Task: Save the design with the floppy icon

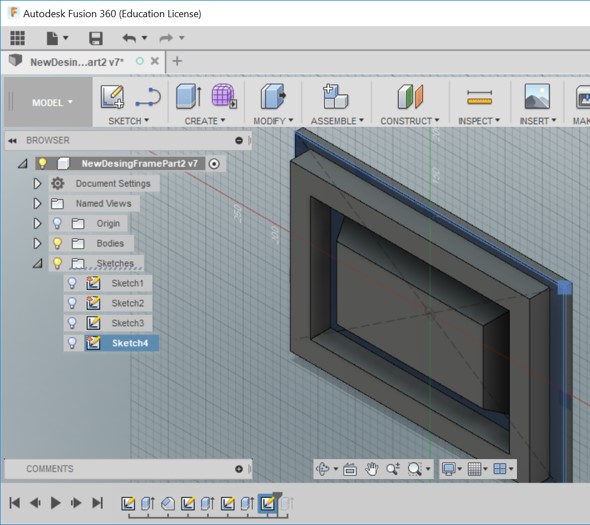Action: pos(96,38)
